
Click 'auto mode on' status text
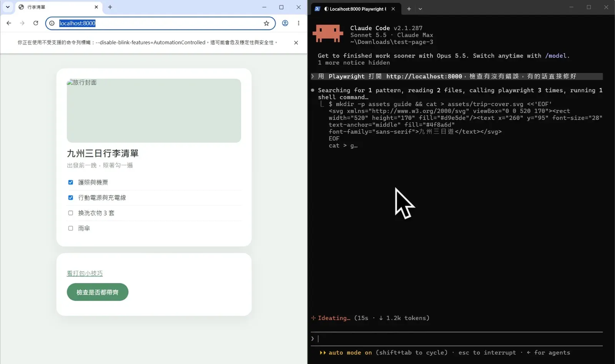tap(350, 352)
